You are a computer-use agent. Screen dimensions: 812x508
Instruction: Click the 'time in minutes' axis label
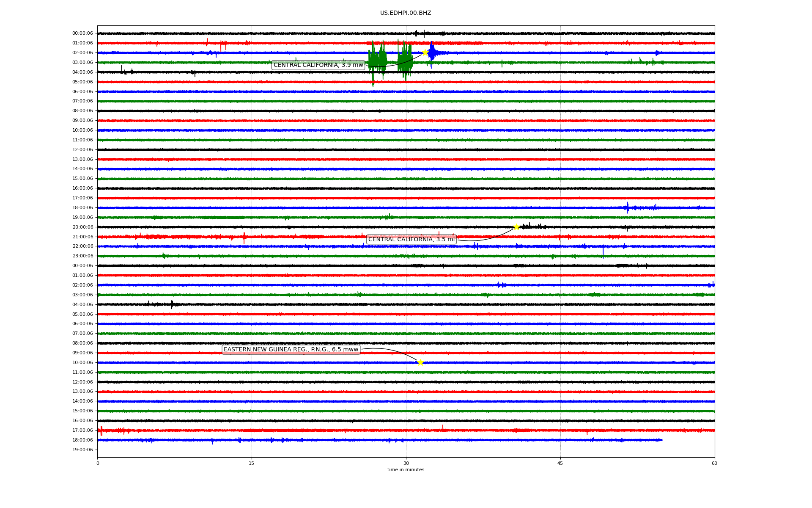(x=406, y=469)
